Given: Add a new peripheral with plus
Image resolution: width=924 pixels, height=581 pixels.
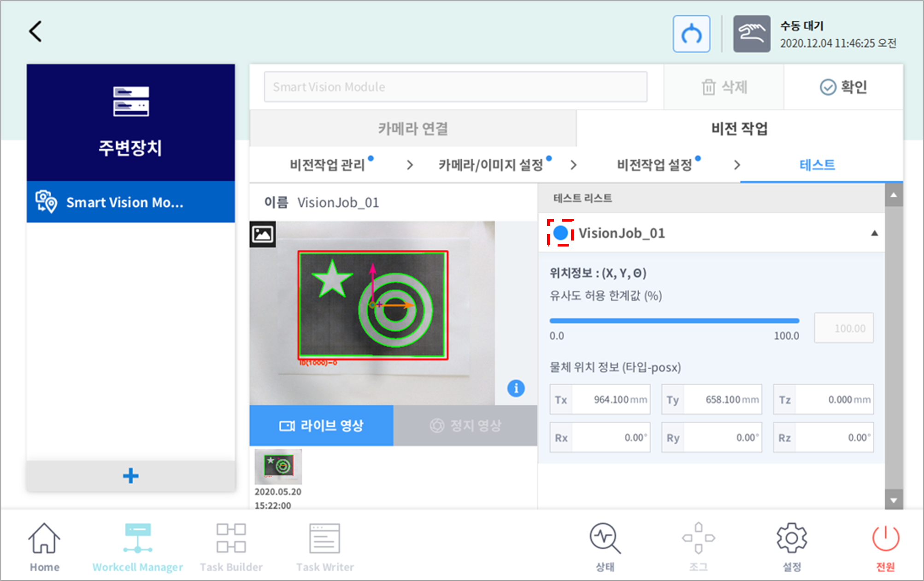Looking at the screenshot, I should [x=131, y=475].
